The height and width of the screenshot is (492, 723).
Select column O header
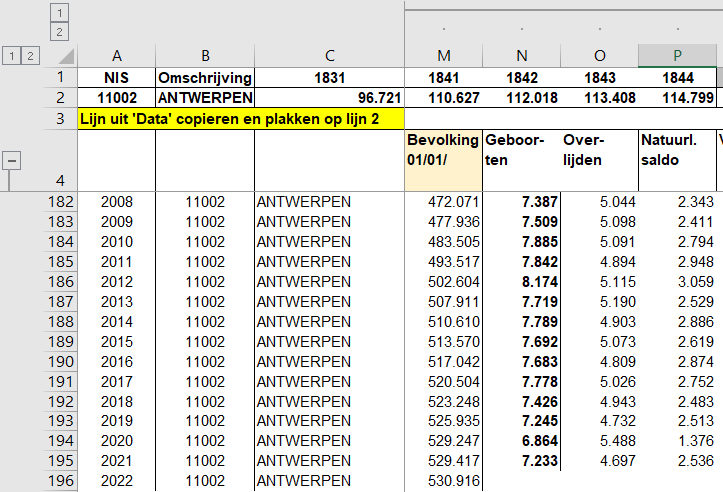pyautogui.click(x=599, y=56)
